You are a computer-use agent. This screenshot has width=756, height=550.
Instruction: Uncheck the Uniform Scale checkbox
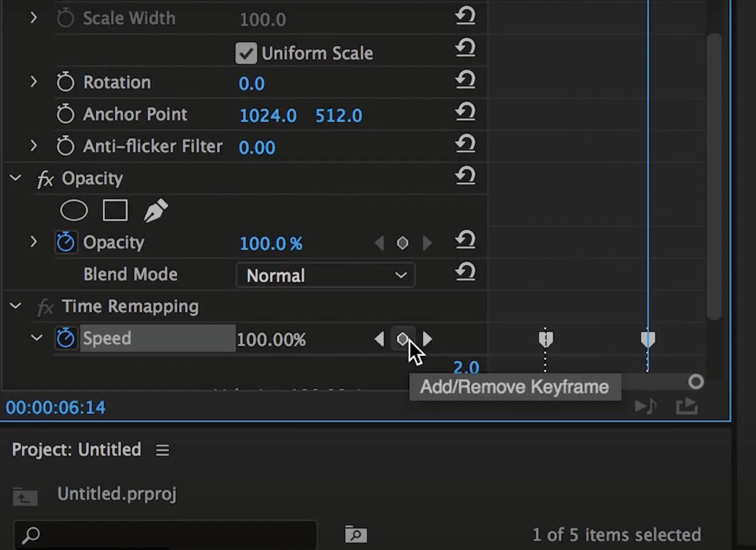(x=246, y=53)
